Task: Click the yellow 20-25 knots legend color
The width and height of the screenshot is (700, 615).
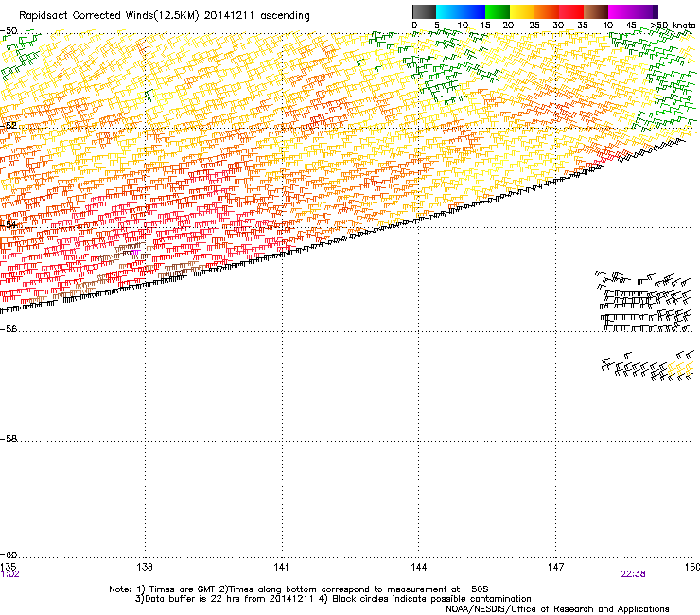Action: 522,11
